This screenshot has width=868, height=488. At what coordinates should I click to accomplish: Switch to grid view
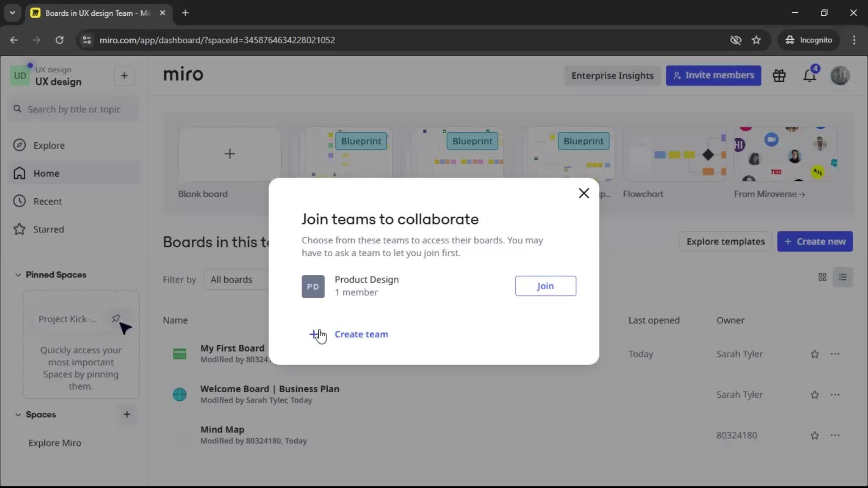(x=822, y=277)
